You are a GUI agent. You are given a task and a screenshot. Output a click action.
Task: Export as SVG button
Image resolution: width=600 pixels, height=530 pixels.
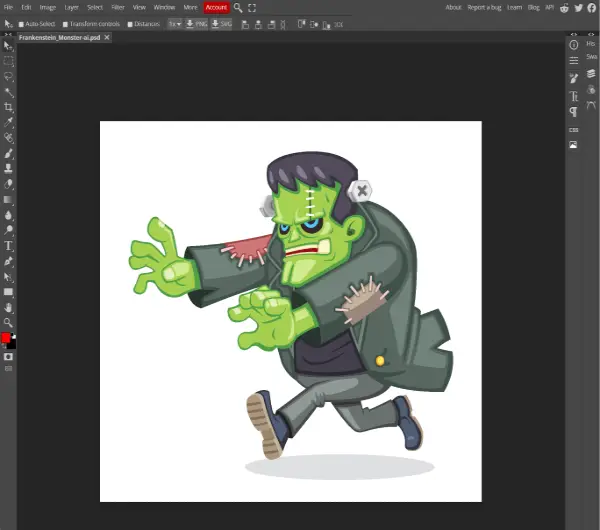tap(222, 24)
